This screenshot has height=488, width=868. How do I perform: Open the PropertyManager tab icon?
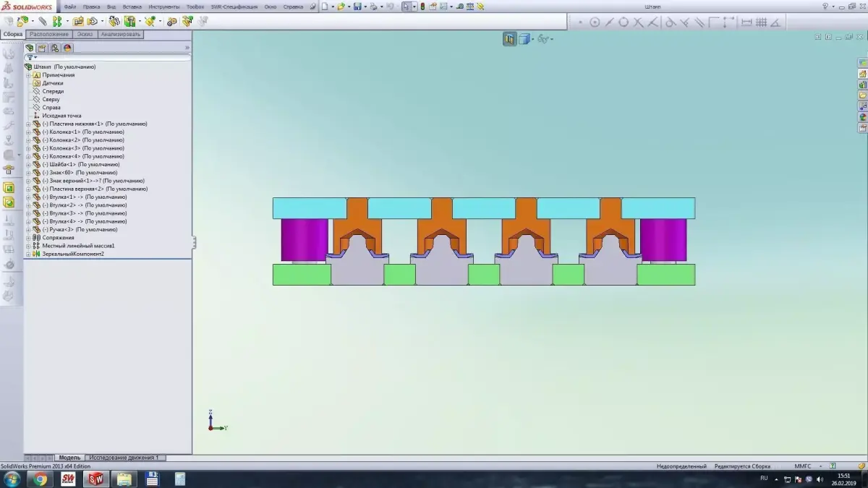pyautogui.click(x=42, y=48)
